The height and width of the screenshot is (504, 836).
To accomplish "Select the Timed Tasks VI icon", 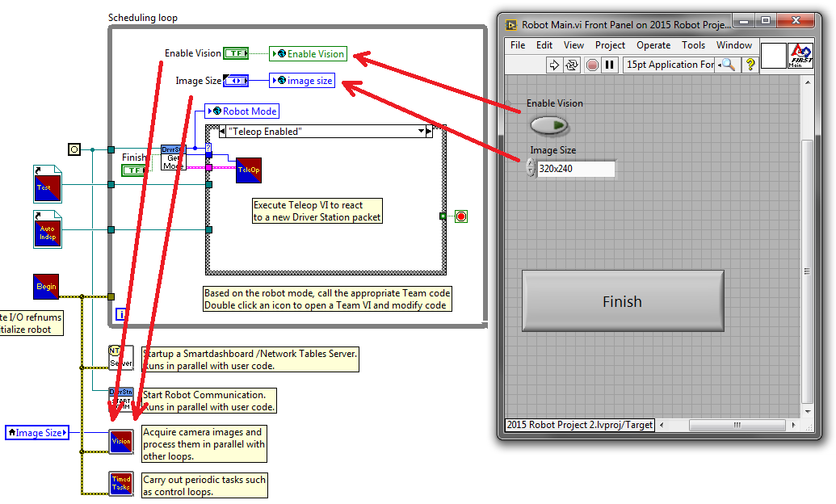I will [121, 483].
